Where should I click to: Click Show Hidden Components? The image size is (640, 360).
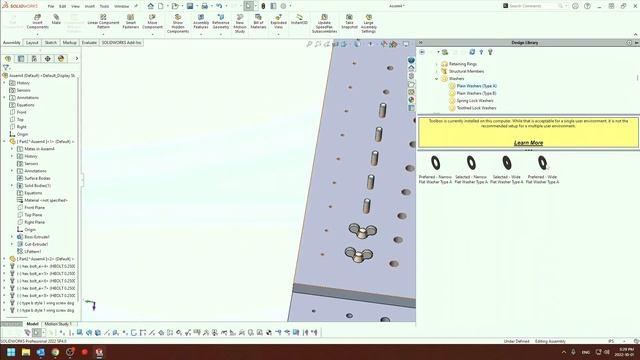point(178,23)
